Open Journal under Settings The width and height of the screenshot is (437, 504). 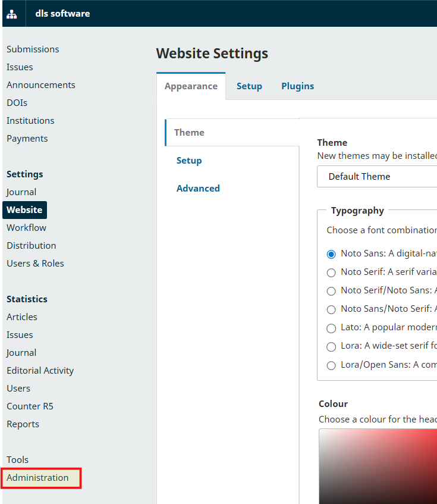coord(21,192)
